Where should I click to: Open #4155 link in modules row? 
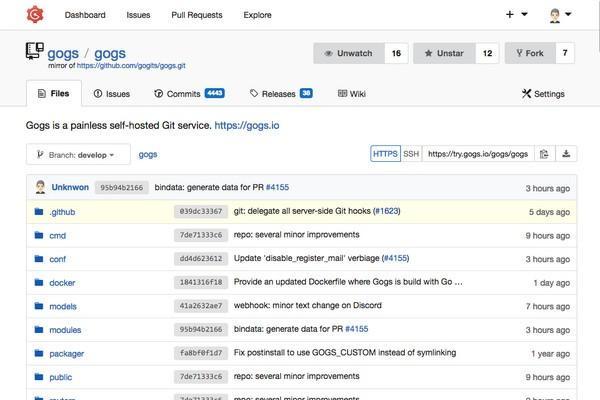[357, 329]
